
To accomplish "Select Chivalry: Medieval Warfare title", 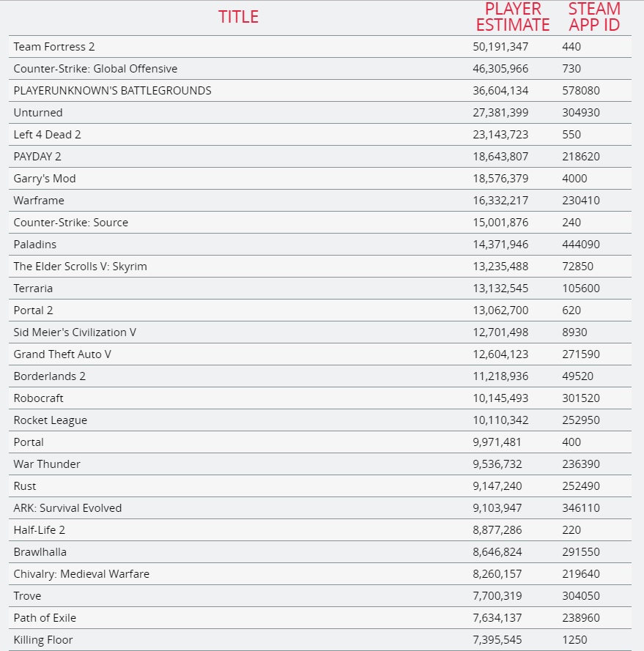I will coord(81,574).
